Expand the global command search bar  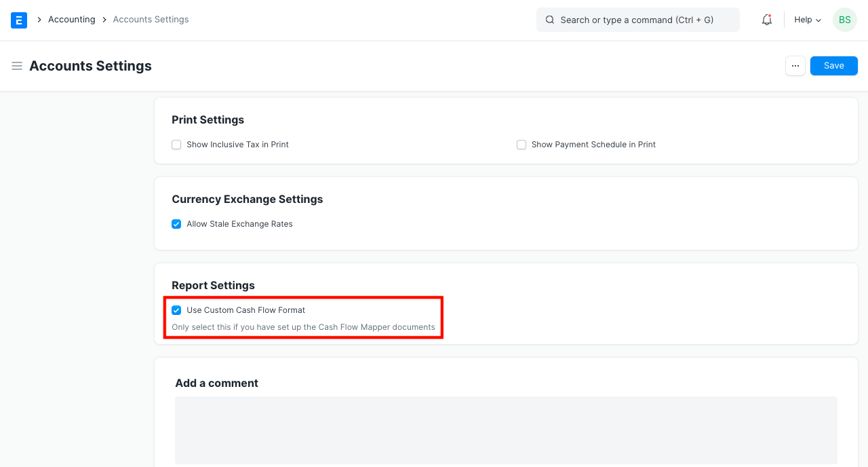tap(637, 20)
